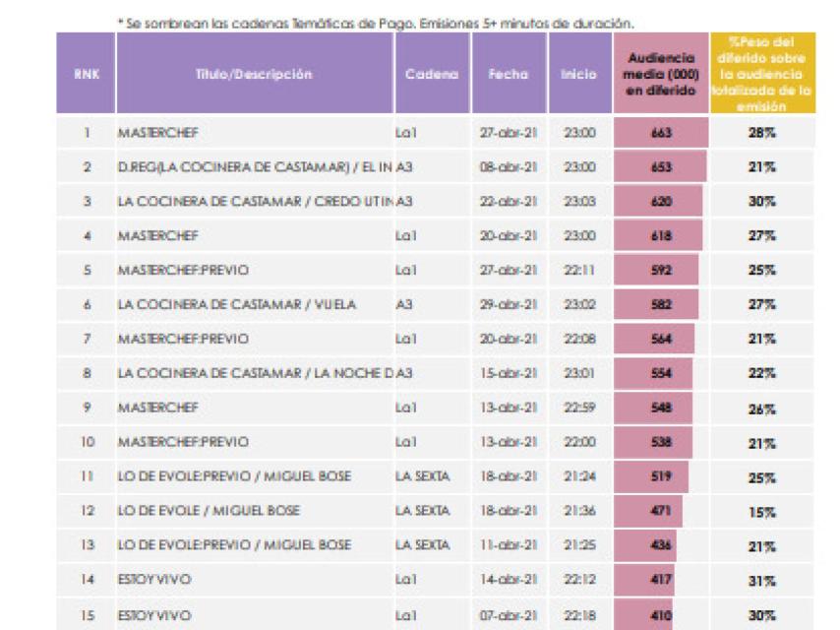Click the RNK column header
The width and height of the screenshot is (840, 630).
86,74
